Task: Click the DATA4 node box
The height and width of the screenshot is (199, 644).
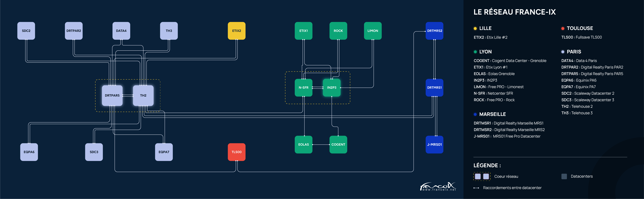Action: point(121,31)
